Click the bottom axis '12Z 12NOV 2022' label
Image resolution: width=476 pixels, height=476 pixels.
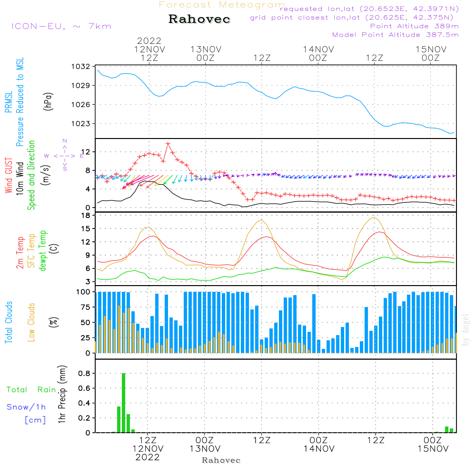tap(148, 449)
